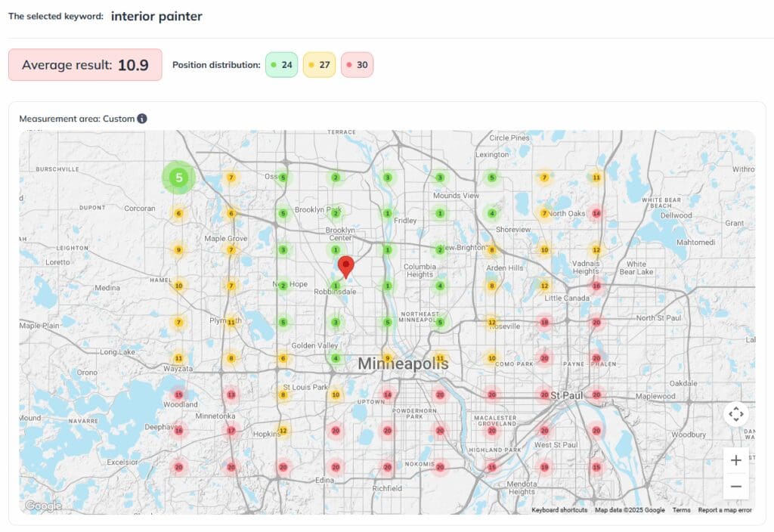774x532 pixels.
Task: Open the map Terms link
Action: 681,510
